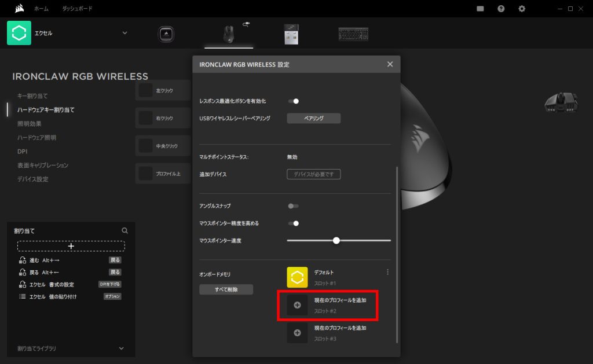Select the keyboard device icon
The image size is (593, 364).
pos(353,34)
